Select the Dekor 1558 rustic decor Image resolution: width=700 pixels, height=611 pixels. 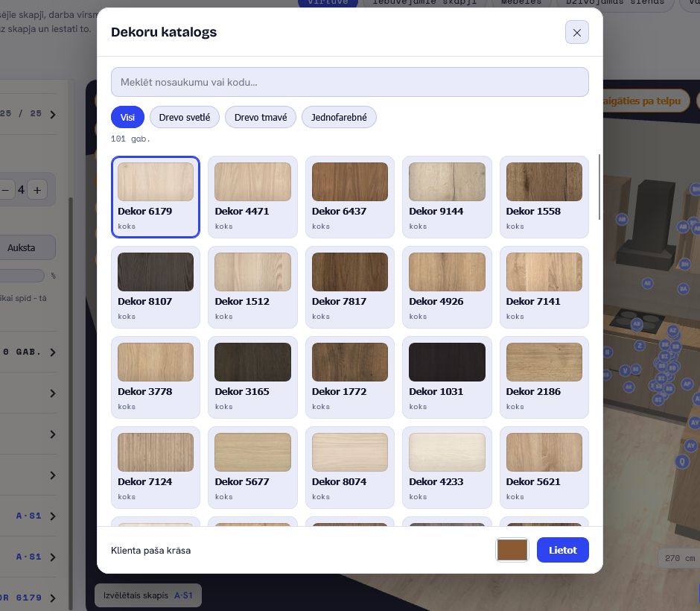click(x=544, y=197)
